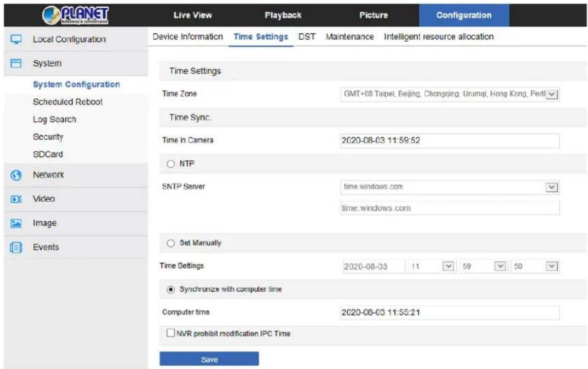The image size is (588, 369).
Task: Open the Device Information tab
Action: point(187,37)
